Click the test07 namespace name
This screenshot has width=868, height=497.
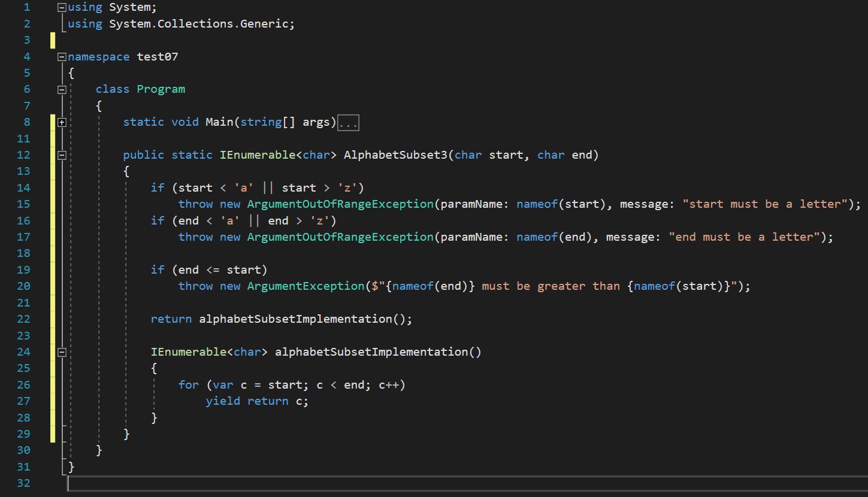coord(157,57)
